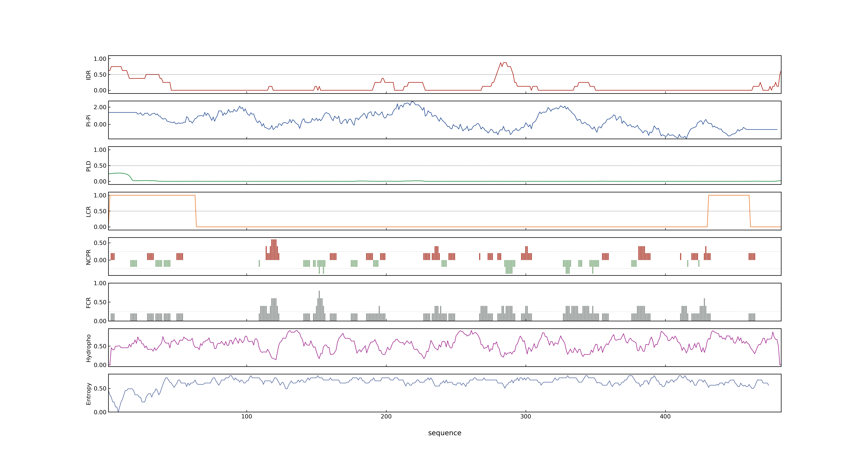Viewport: 868px width, 463px height.
Task: Click the 0.50 tick on Entropy axis
Action: click(100, 389)
